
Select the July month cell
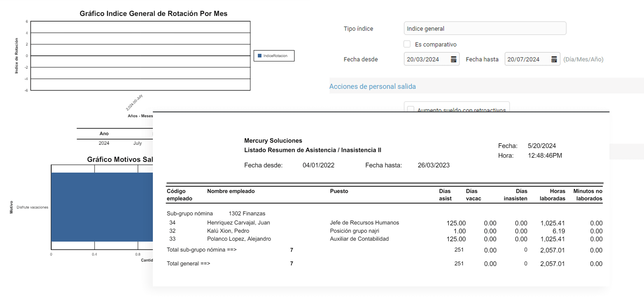point(137,143)
